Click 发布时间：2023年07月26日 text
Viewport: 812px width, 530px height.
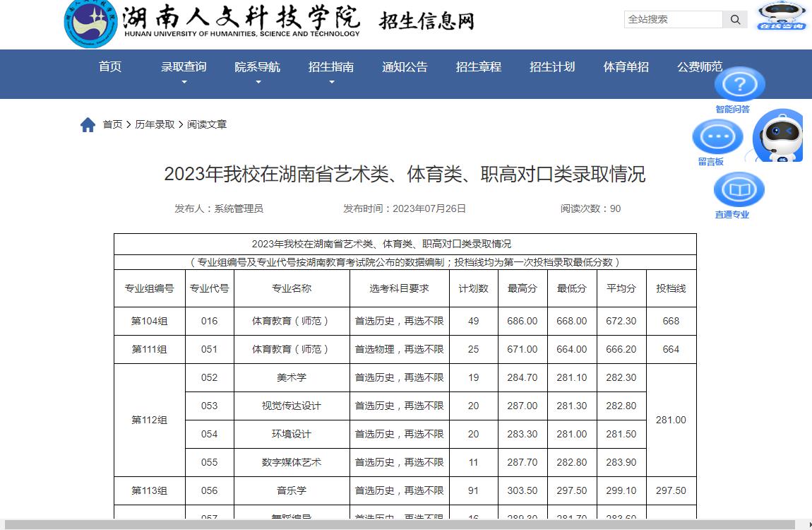[405, 208]
